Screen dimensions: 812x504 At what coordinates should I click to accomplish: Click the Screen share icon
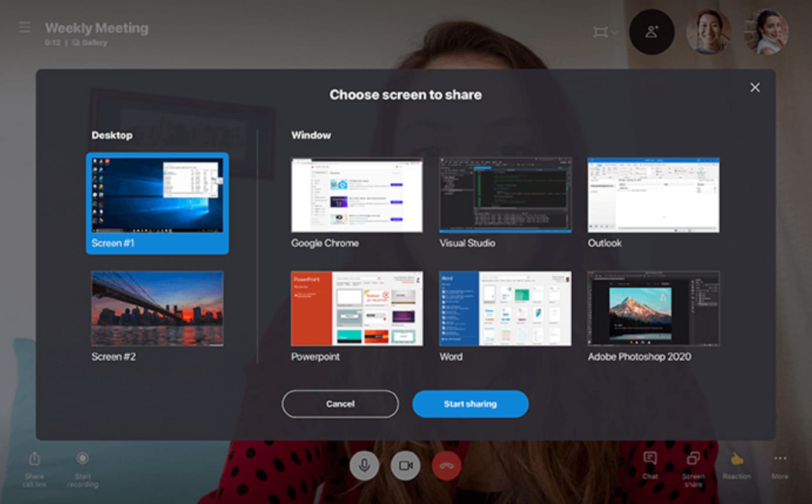[x=693, y=458]
